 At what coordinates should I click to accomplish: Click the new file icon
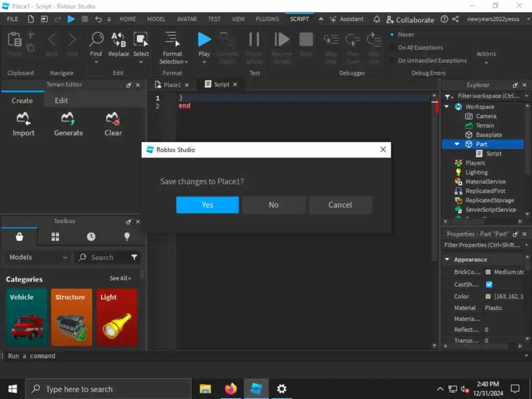pyautogui.click(x=31, y=19)
